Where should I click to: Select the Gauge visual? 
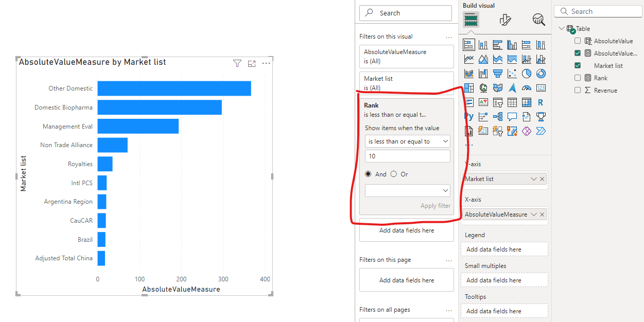click(526, 88)
